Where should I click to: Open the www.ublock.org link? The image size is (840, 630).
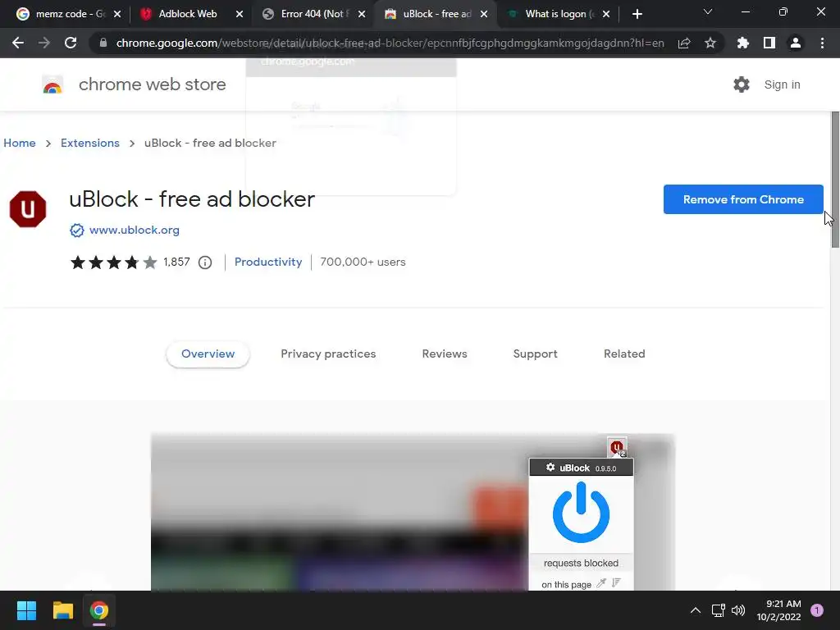135,231
